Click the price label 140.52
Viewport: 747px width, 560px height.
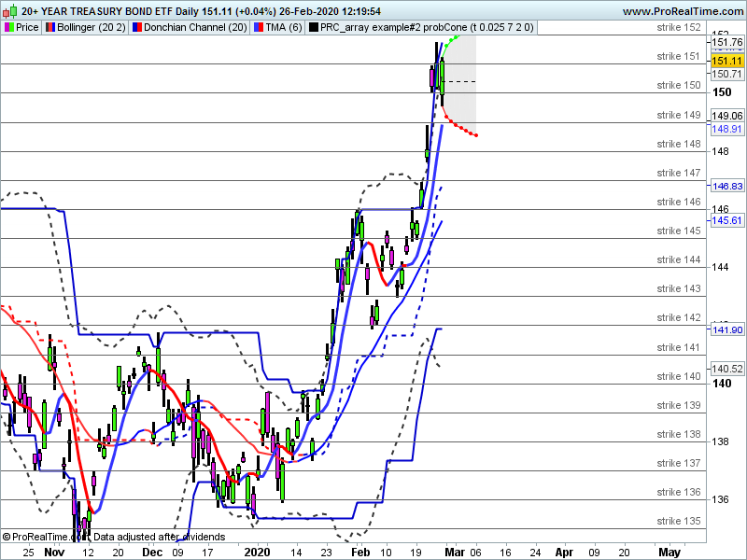(727, 369)
